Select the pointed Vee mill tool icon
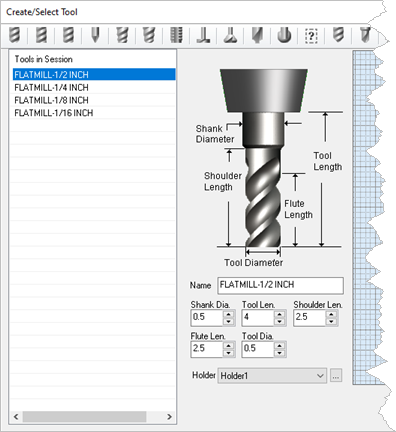The width and height of the screenshot is (396, 432). coord(95,35)
